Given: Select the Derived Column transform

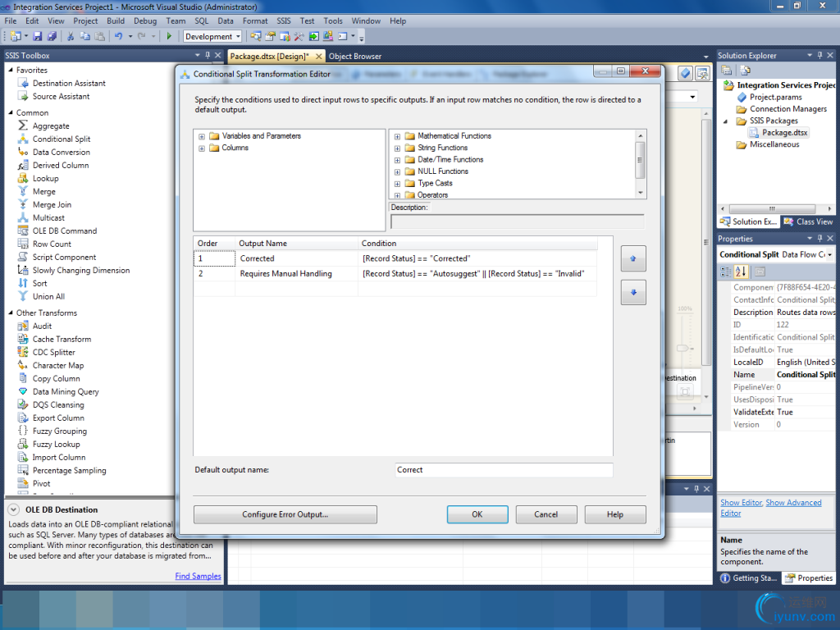Looking at the screenshot, I should pyautogui.click(x=61, y=165).
